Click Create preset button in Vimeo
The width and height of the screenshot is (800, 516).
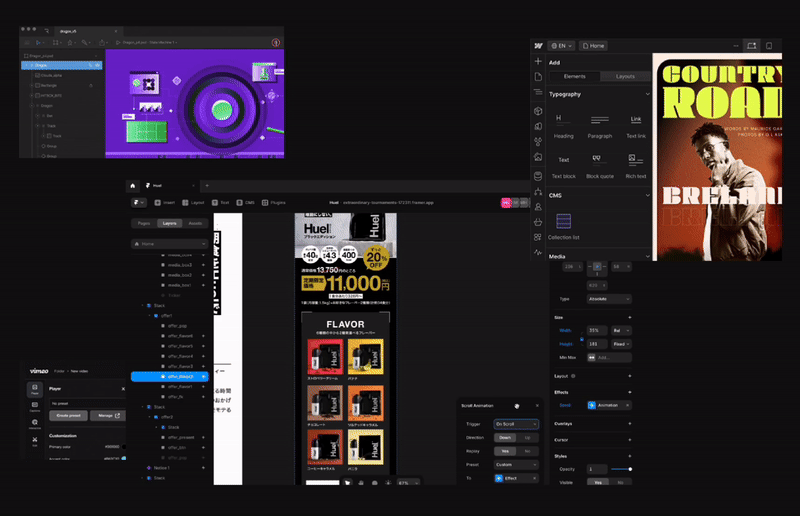[x=69, y=416]
